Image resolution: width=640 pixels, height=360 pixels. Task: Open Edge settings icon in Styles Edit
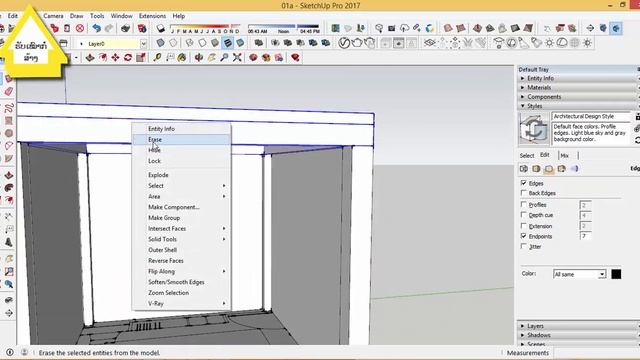tap(524, 169)
